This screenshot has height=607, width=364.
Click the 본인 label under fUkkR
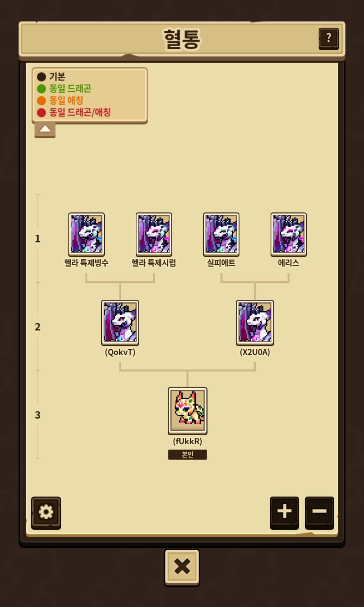(188, 454)
